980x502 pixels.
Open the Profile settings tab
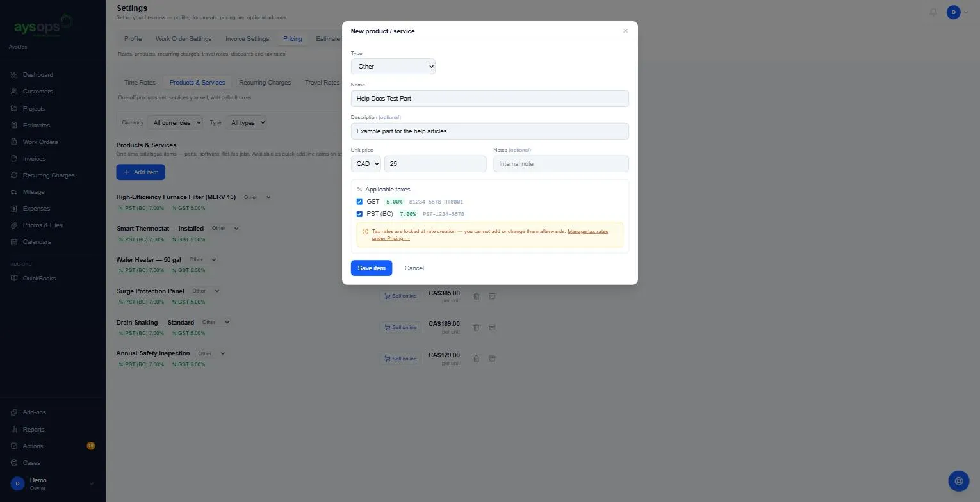click(x=133, y=39)
